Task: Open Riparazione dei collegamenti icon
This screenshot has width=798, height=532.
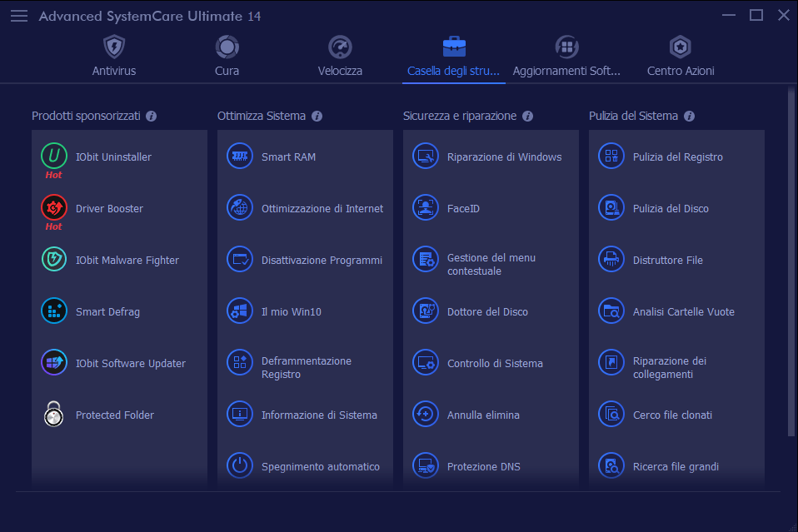Action: click(611, 363)
